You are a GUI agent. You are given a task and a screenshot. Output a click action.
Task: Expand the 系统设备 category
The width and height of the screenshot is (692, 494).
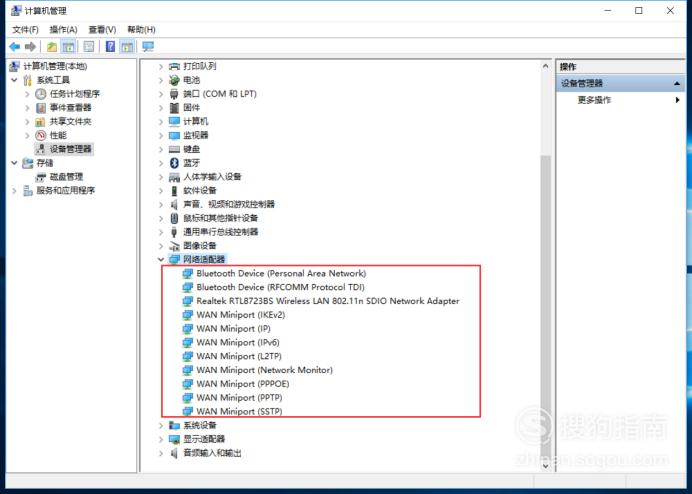[161, 426]
